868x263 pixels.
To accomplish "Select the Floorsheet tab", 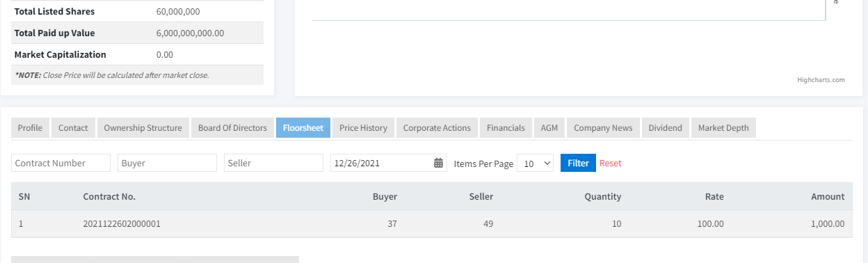I will pos(303,128).
